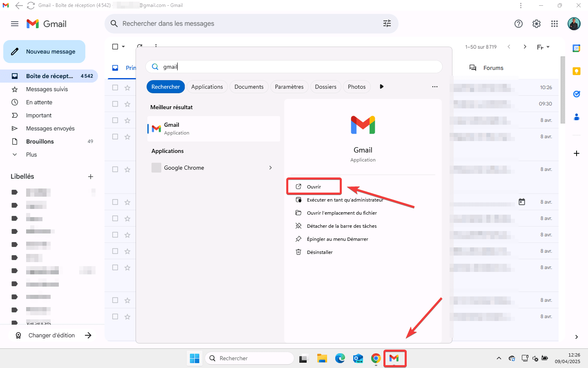
Task: Show hidden system tray icons
Action: 499,358
